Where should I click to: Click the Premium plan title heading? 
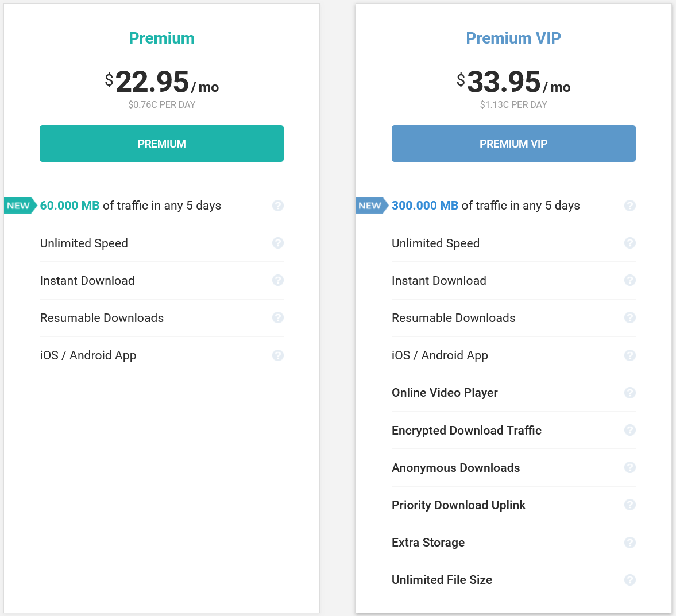161,38
